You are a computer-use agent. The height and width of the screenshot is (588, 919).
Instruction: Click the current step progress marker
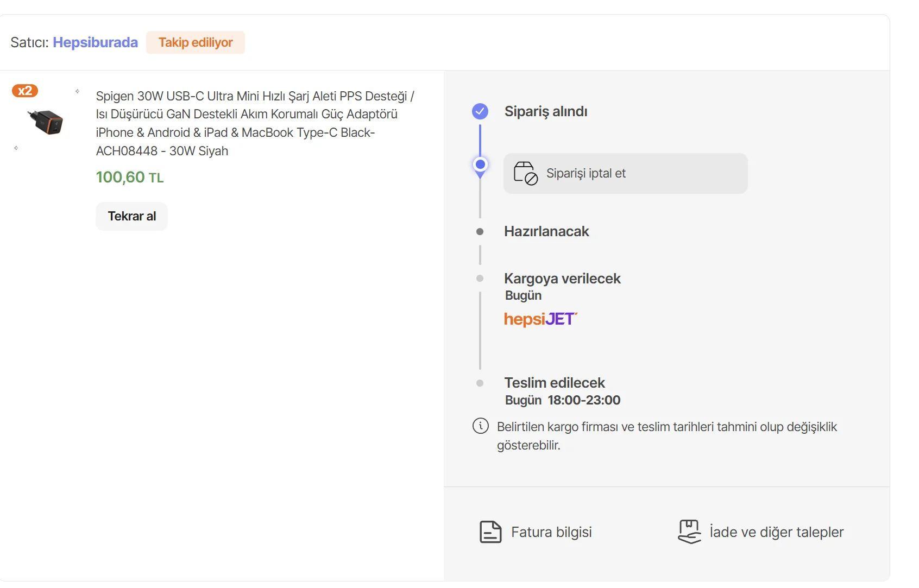(x=480, y=165)
